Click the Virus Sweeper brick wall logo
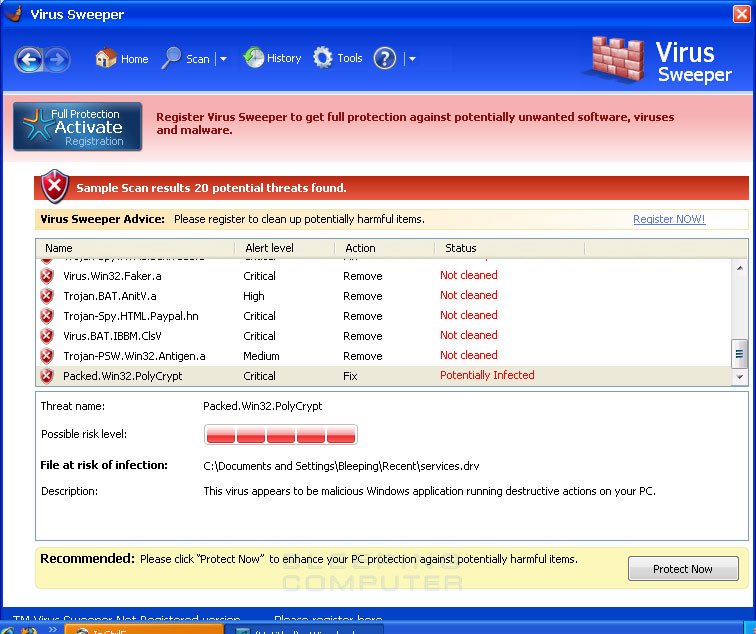Screen dimensions: 756x634 click(618, 59)
